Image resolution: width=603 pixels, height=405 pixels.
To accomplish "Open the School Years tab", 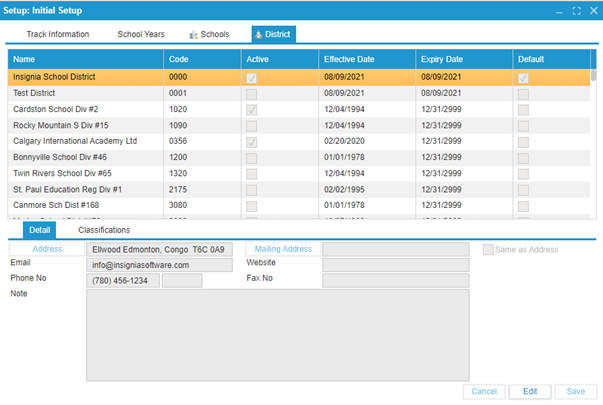I will (140, 34).
